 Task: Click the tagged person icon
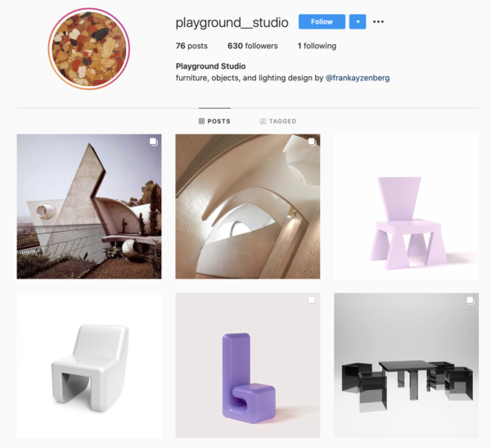(x=263, y=121)
